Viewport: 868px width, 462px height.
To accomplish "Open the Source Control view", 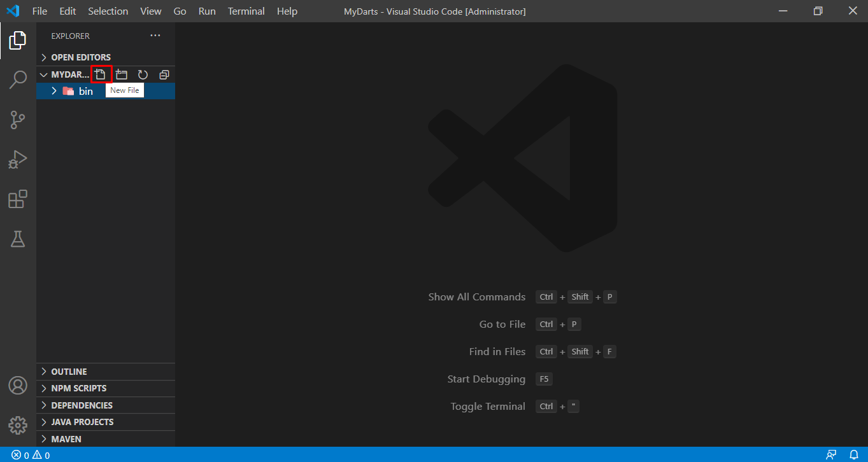I will point(18,119).
